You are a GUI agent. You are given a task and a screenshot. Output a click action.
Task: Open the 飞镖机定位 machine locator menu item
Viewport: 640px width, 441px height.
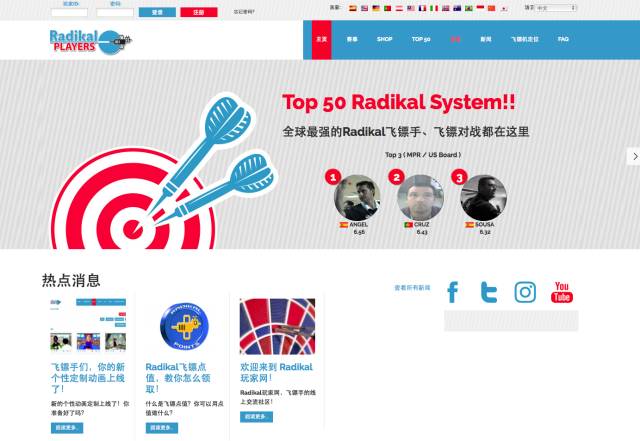coord(525,39)
